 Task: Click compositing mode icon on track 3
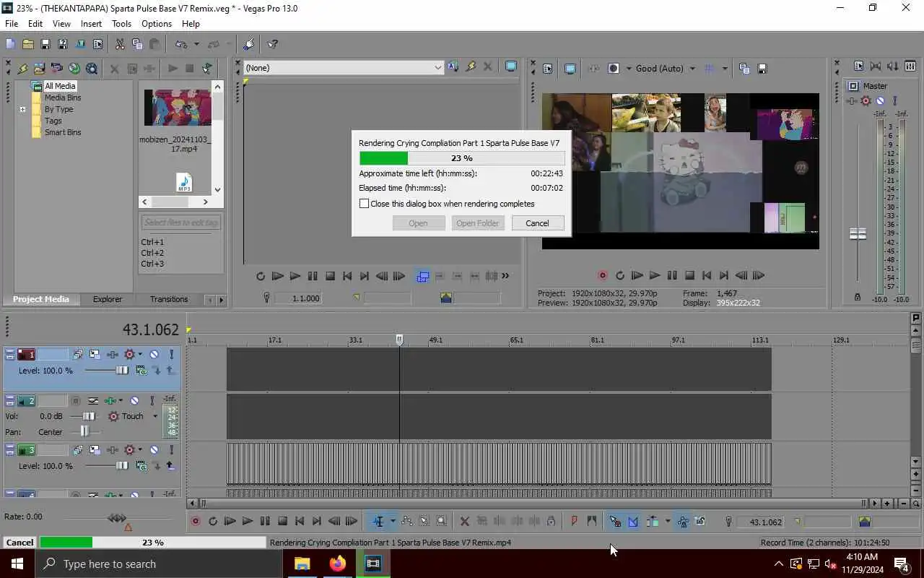click(x=141, y=466)
